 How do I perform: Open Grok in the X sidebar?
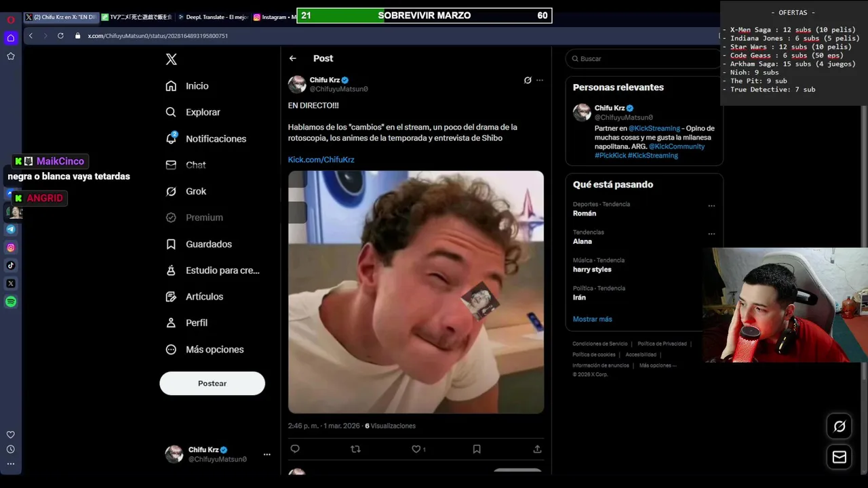[186, 191]
